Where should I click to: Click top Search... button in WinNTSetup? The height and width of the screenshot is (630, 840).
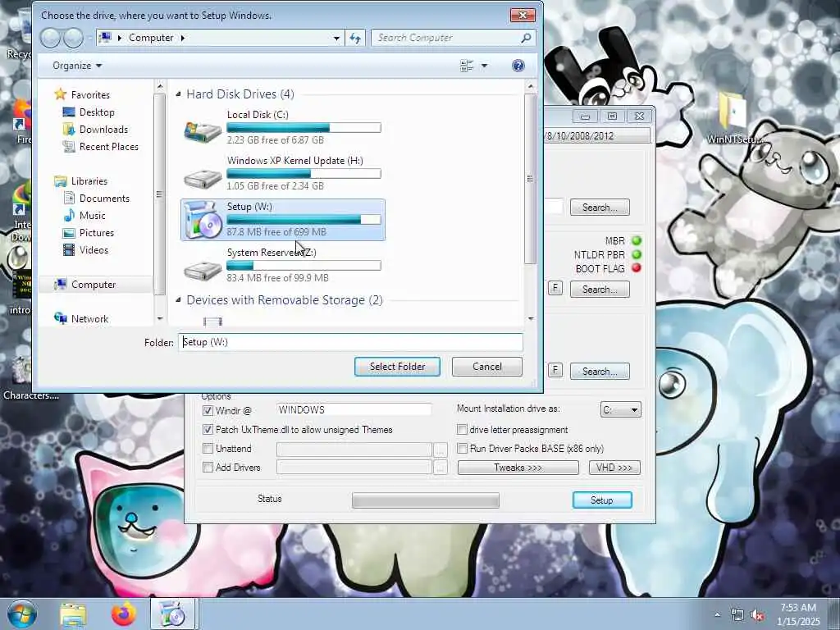pyautogui.click(x=600, y=208)
